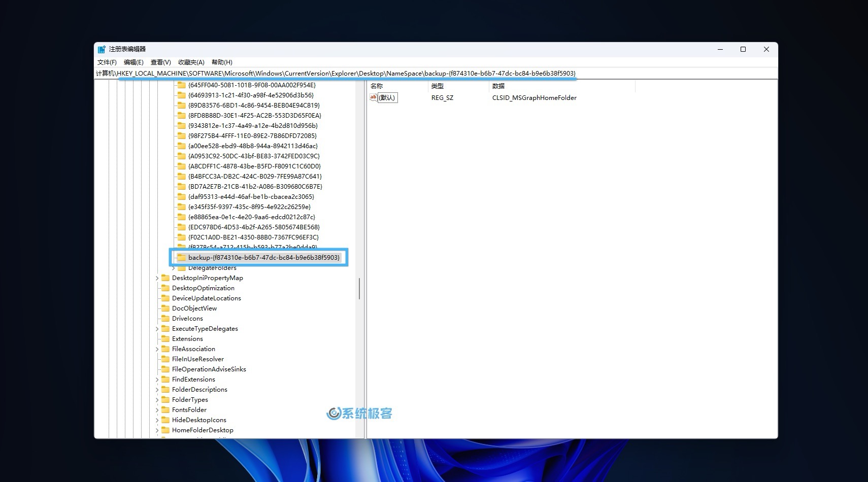
Task: Select key {a00ee528-ebd9-48b8-944a-8942113d46ac}
Action: tap(253, 146)
